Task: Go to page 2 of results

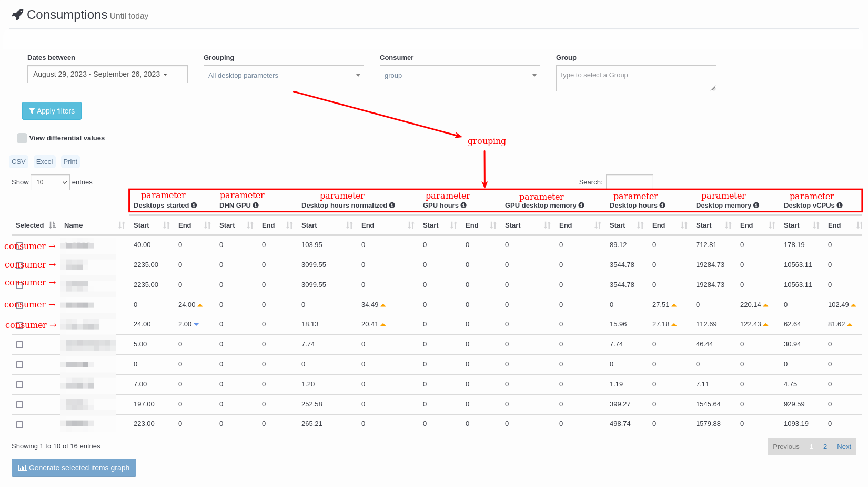Action: (x=825, y=447)
